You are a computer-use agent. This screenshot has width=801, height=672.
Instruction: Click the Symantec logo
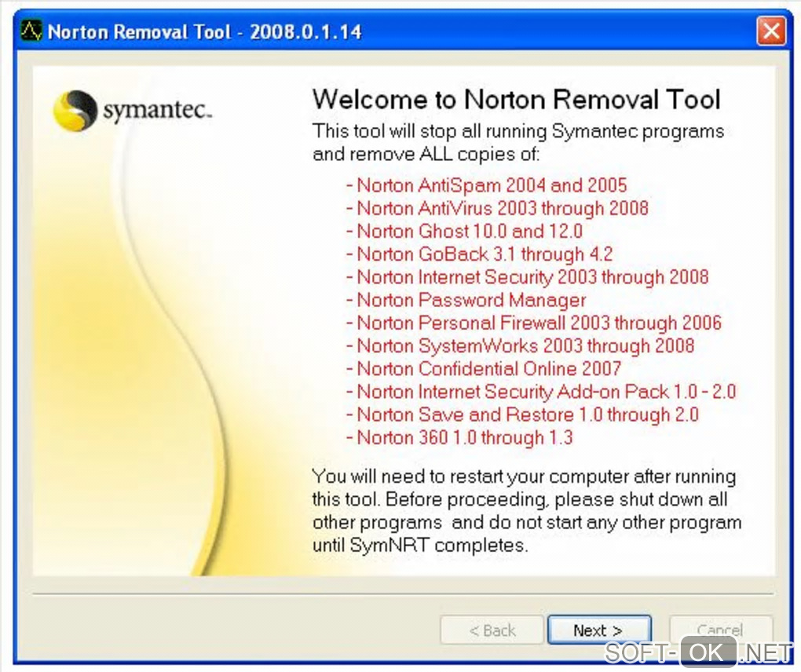click(x=132, y=110)
